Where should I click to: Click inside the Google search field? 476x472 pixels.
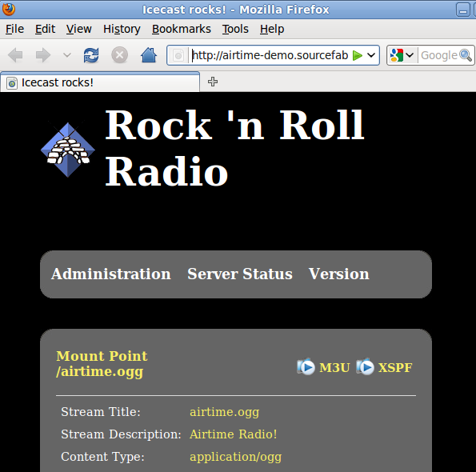(x=439, y=55)
